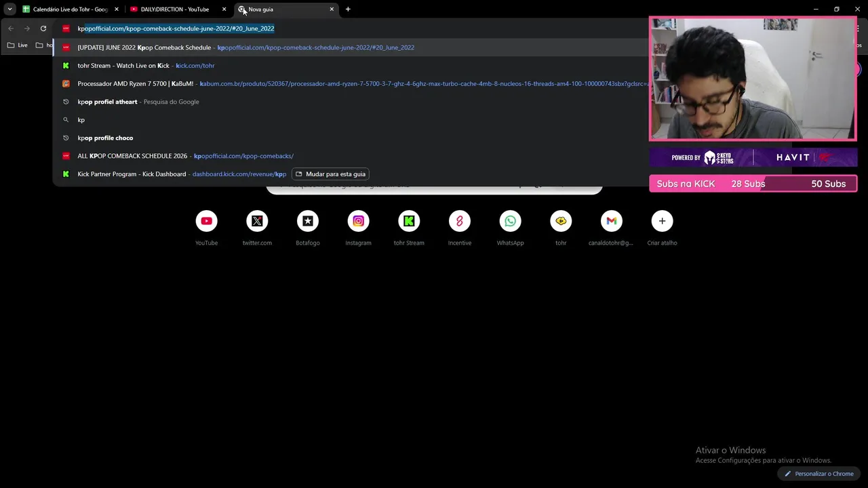868x488 pixels.
Task: Select Processador AMD Ryzen 7 5700 suggestion
Action: [351, 84]
